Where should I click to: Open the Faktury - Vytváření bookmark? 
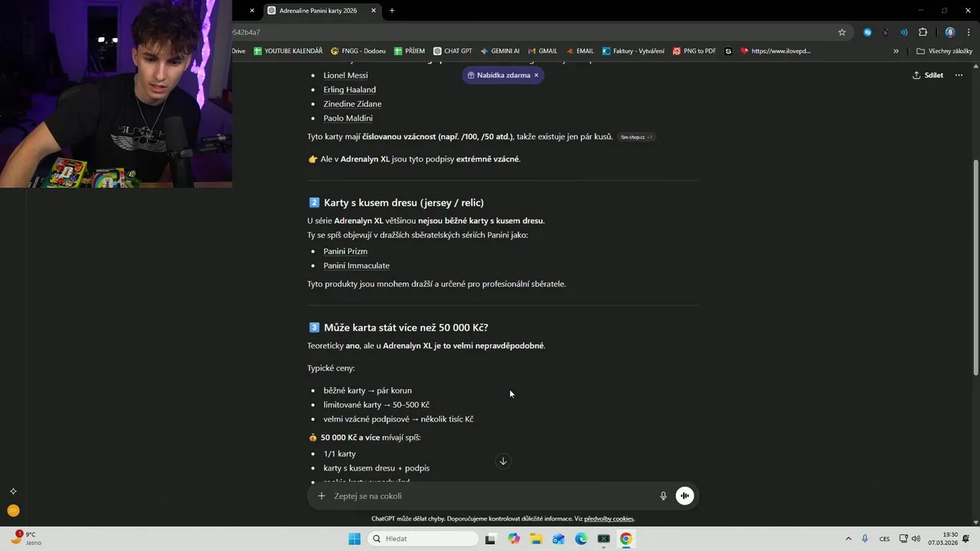633,51
